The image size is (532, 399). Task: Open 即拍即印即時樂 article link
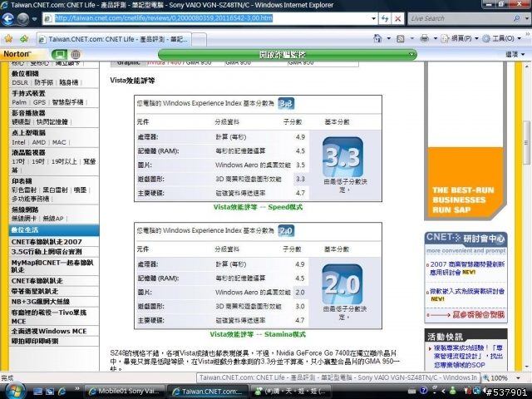point(35,342)
